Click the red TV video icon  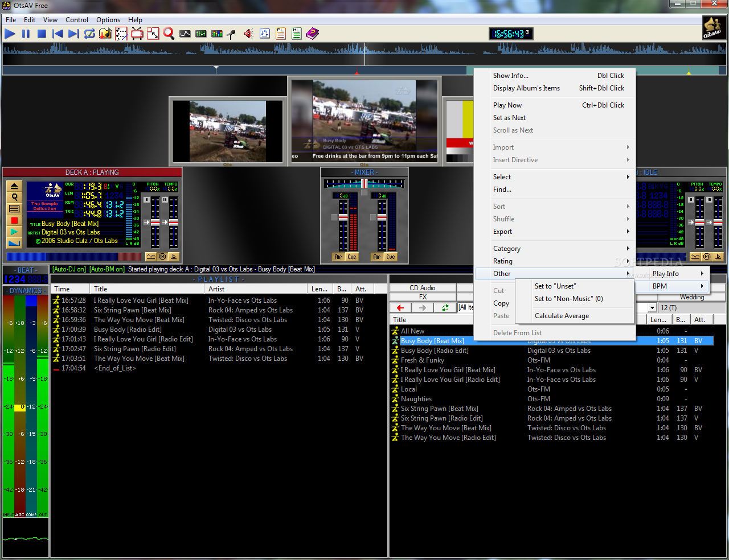pos(137,34)
